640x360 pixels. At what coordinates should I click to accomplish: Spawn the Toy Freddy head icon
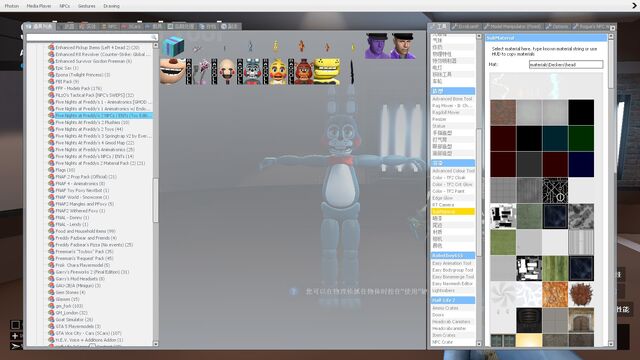click(x=303, y=71)
